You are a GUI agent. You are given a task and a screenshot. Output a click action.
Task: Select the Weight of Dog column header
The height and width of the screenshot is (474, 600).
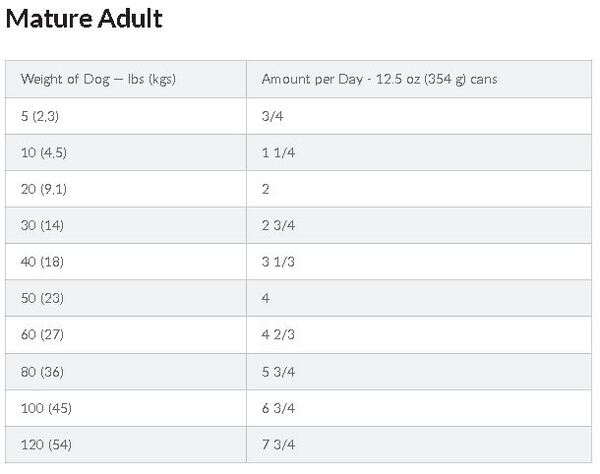click(126, 79)
